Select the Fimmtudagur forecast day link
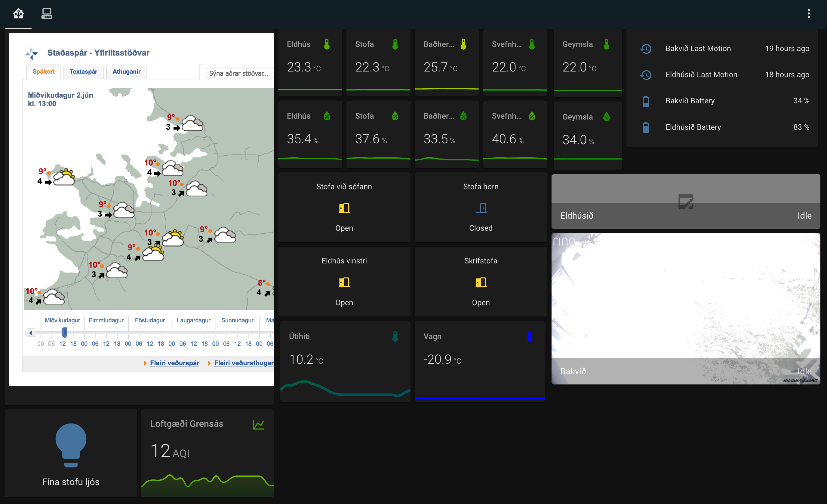 [x=106, y=320]
